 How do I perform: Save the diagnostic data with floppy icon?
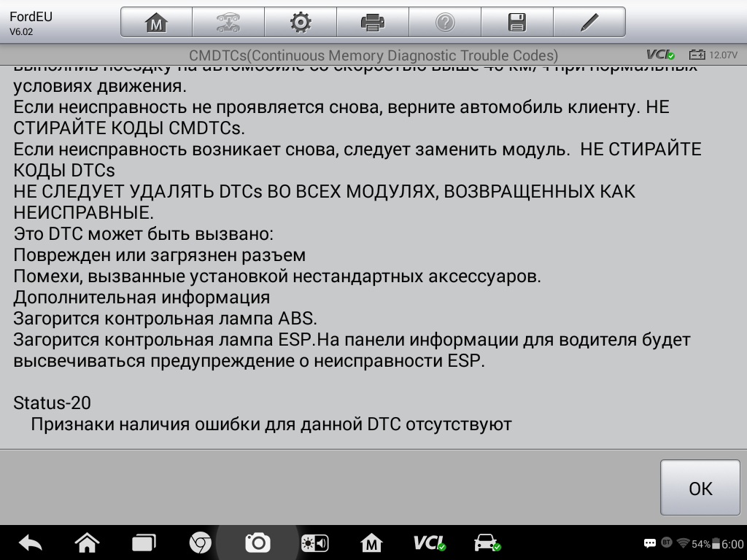(516, 23)
